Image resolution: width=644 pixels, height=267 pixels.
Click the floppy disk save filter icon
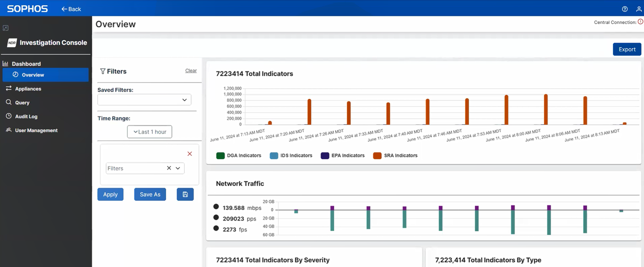185,194
